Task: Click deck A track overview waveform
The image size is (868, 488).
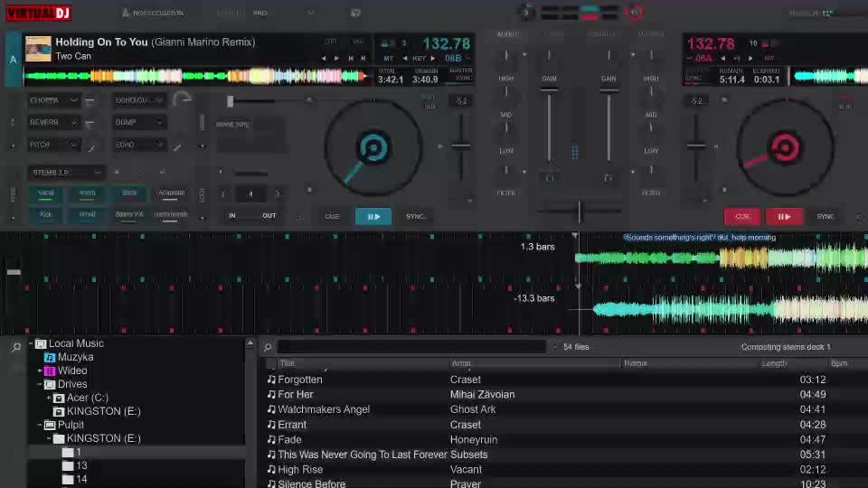Action: pyautogui.click(x=196, y=76)
